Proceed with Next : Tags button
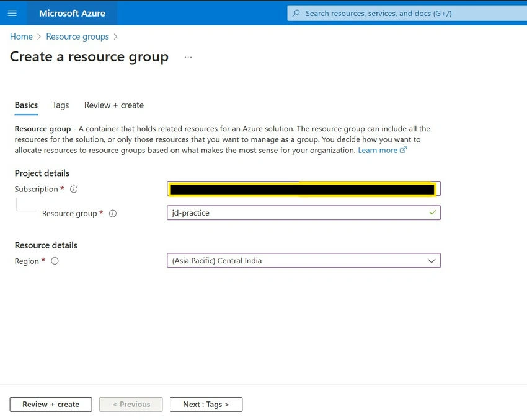Image resolution: width=527 pixels, height=420 pixels. 206,405
